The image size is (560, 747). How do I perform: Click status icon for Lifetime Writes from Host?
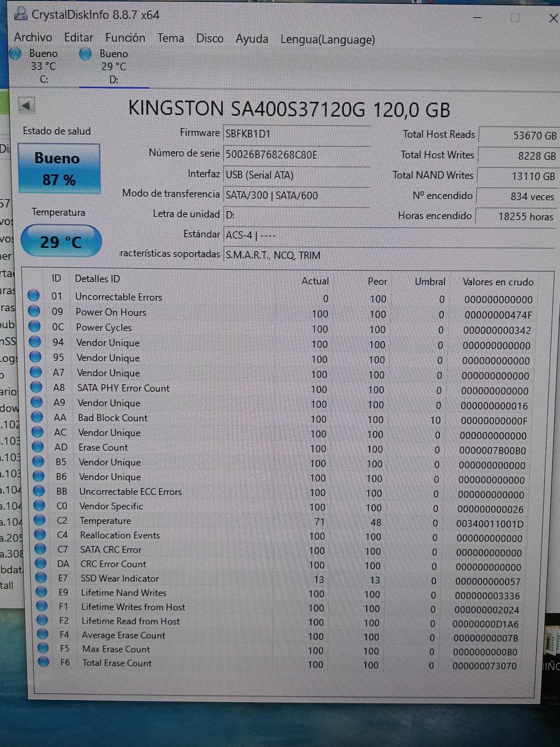[x=42, y=606]
